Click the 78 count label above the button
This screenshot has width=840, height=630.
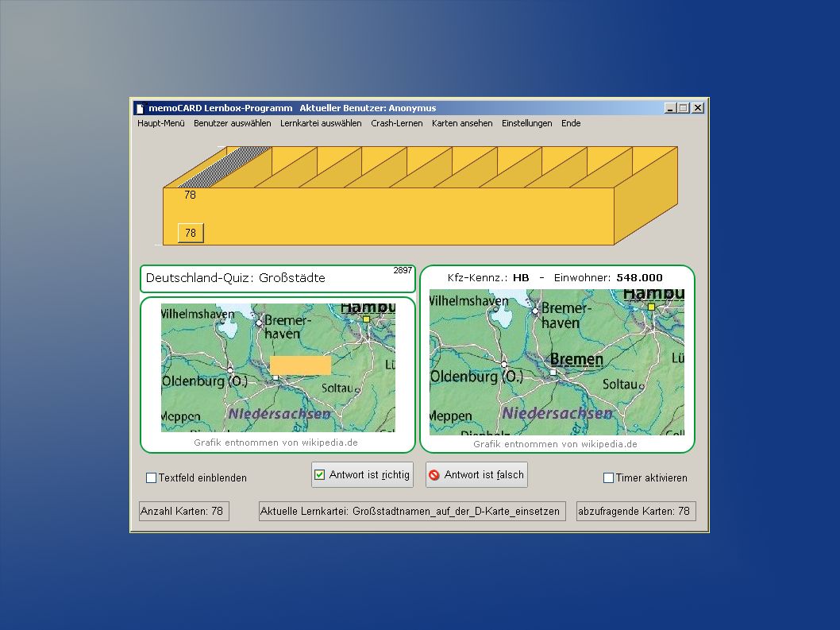point(191,195)
